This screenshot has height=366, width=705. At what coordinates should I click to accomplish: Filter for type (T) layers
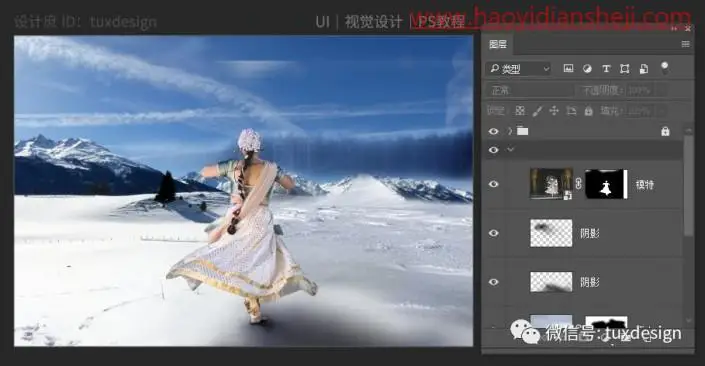click(606, 68)
